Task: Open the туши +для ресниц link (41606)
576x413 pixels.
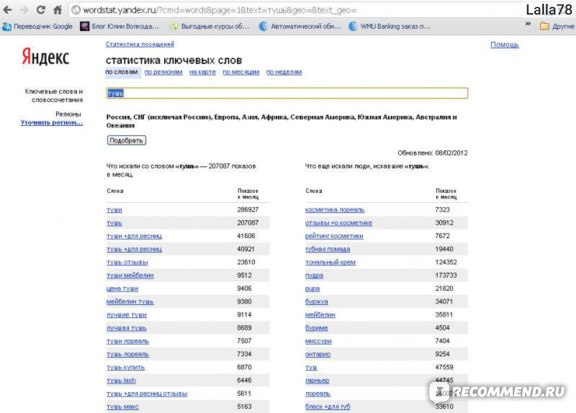Action: point(134,236)
